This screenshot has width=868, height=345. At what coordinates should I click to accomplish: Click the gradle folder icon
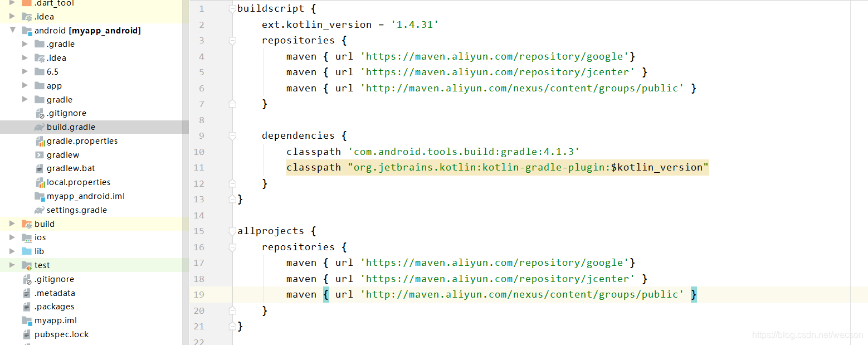click(39, 99)
